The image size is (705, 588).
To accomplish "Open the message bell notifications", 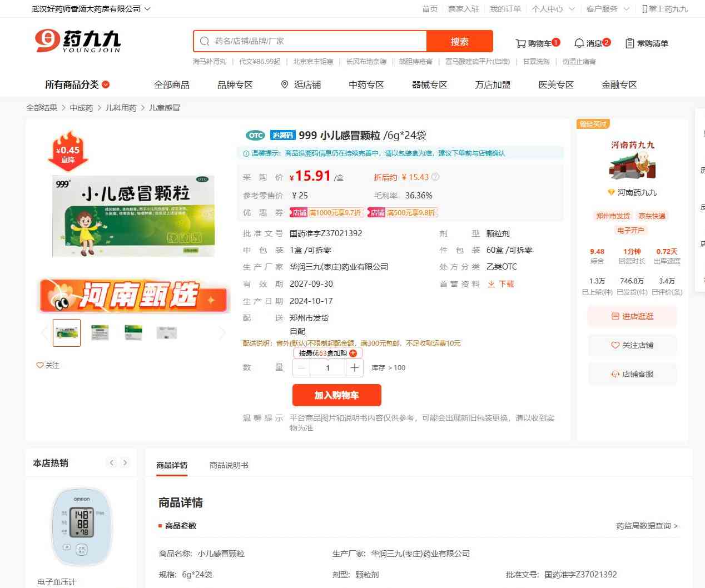I will point(579,43).
